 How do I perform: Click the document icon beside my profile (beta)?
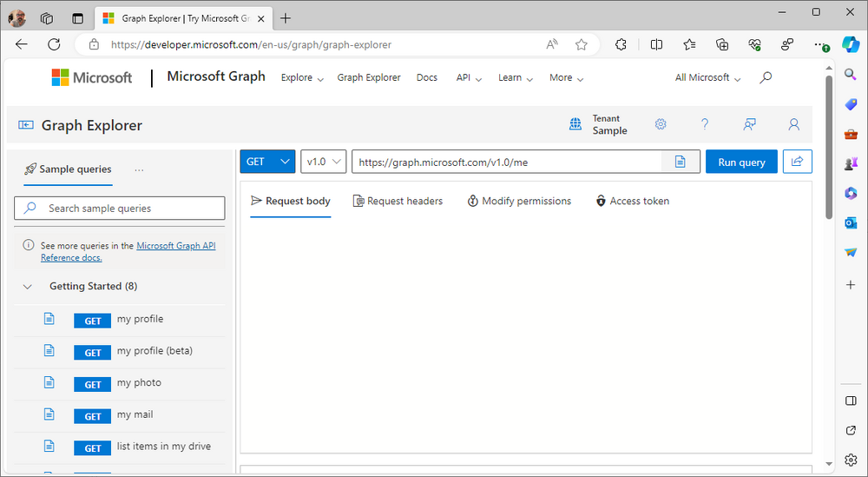click(49, 351)
